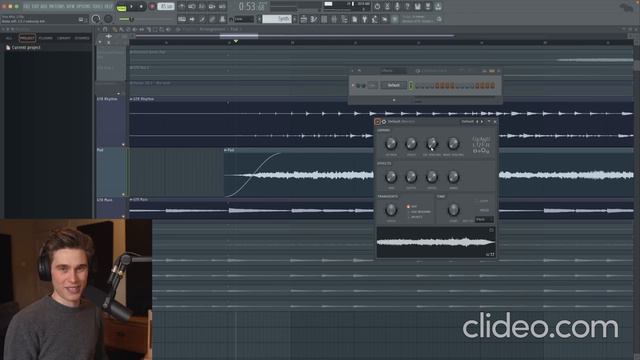Switch to the STARRED browser tab
This screenshot has height=360, width=640.
pos(82,38)
